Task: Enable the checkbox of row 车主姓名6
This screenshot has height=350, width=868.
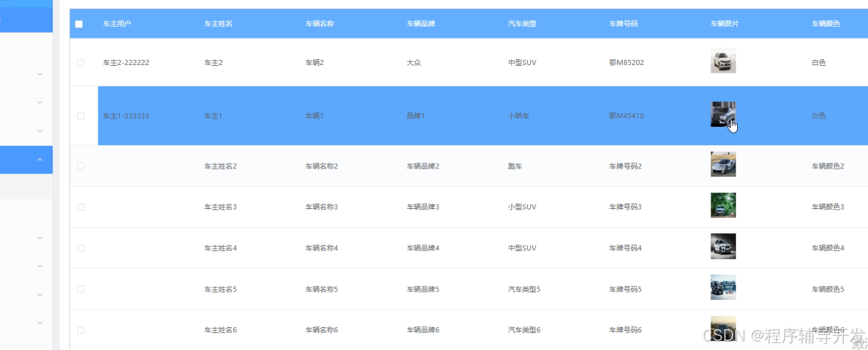Action: 81,330
